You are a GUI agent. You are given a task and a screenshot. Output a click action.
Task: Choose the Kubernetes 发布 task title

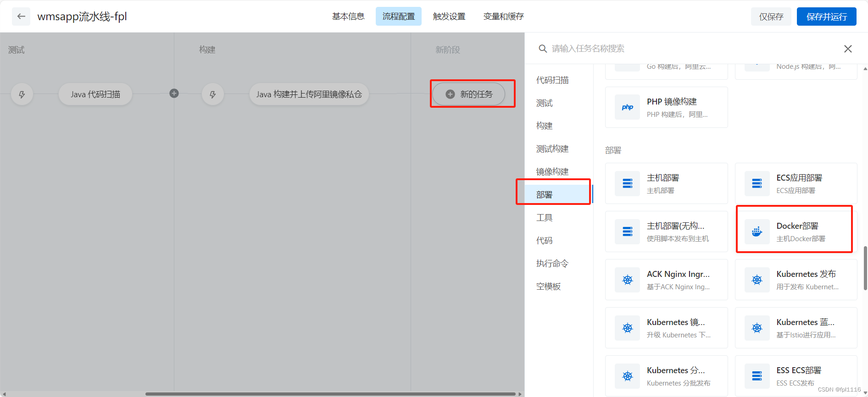coord(806,274)
